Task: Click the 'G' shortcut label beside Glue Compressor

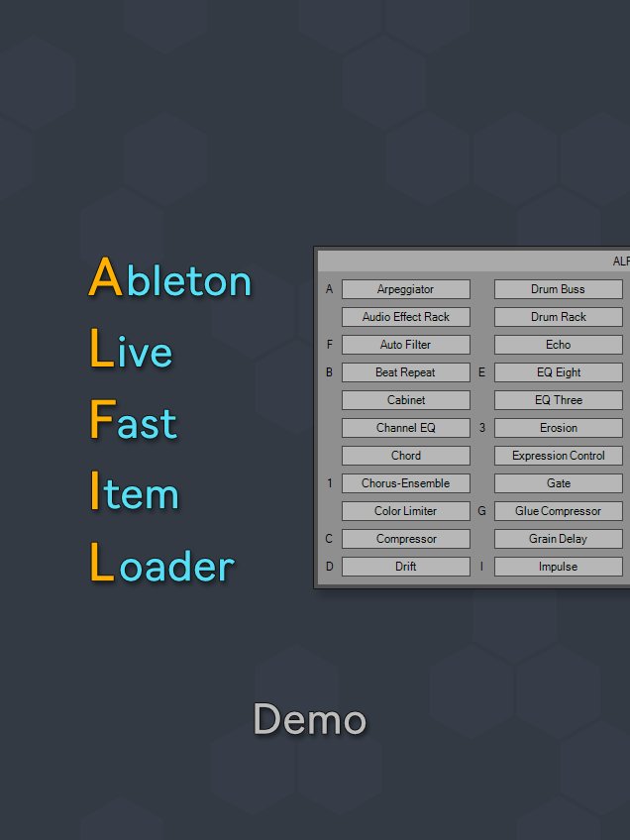Action: (481, 511)
